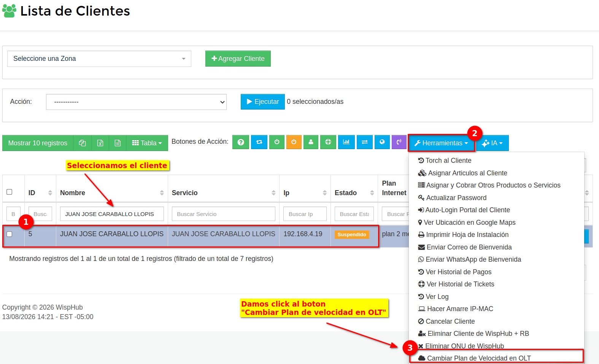The width and height of the screenshot is (599, 364).
Task: Click the Ejecutar button
Action: click(x=263, y=102)
